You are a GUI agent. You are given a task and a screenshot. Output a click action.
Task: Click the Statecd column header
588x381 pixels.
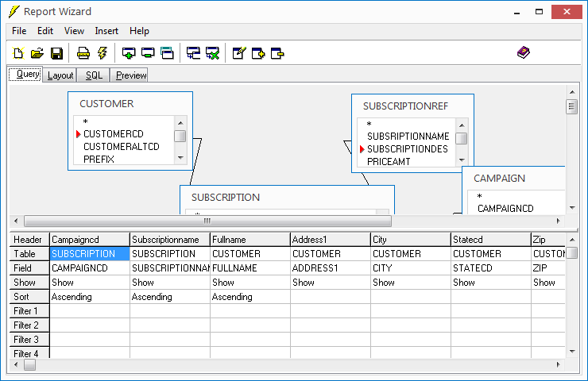pyautogui.click(x=491, y=240)
